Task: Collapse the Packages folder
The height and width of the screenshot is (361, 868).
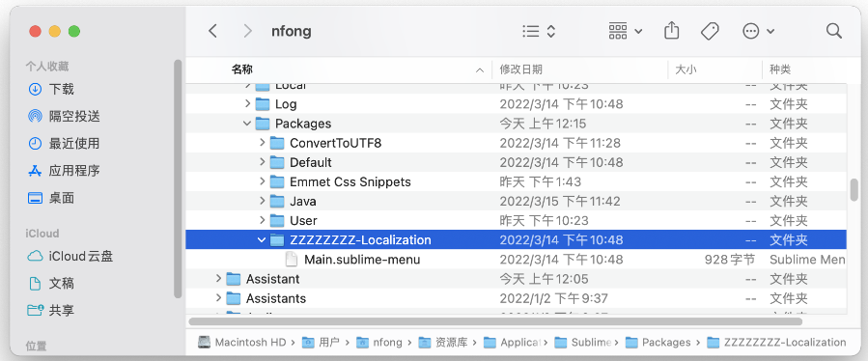Action: (247, 124)
